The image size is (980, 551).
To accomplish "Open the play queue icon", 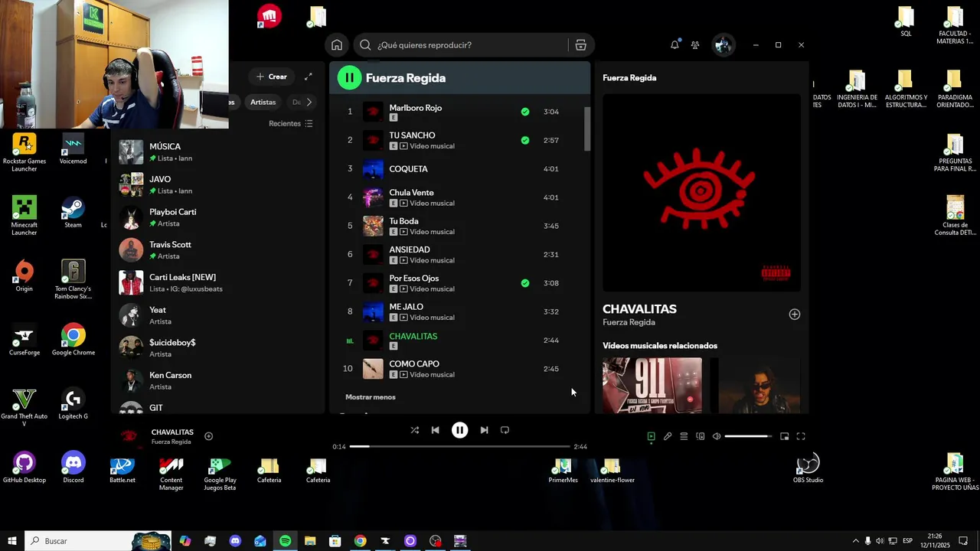I will click(x=684, y=436).
